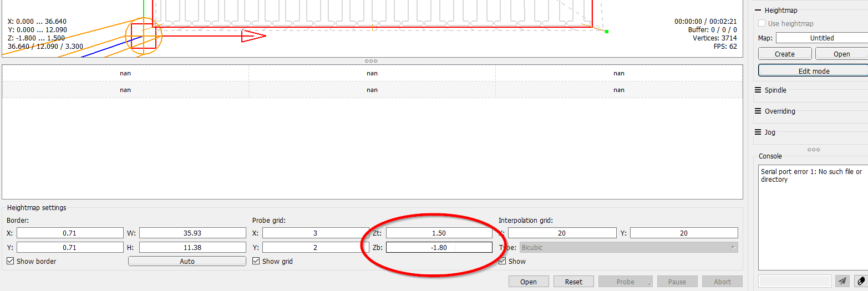868x291 pixels.
Task: Click the 'Buffer: 0 / 0 / 0' status text
Action: tap(713, 30)
